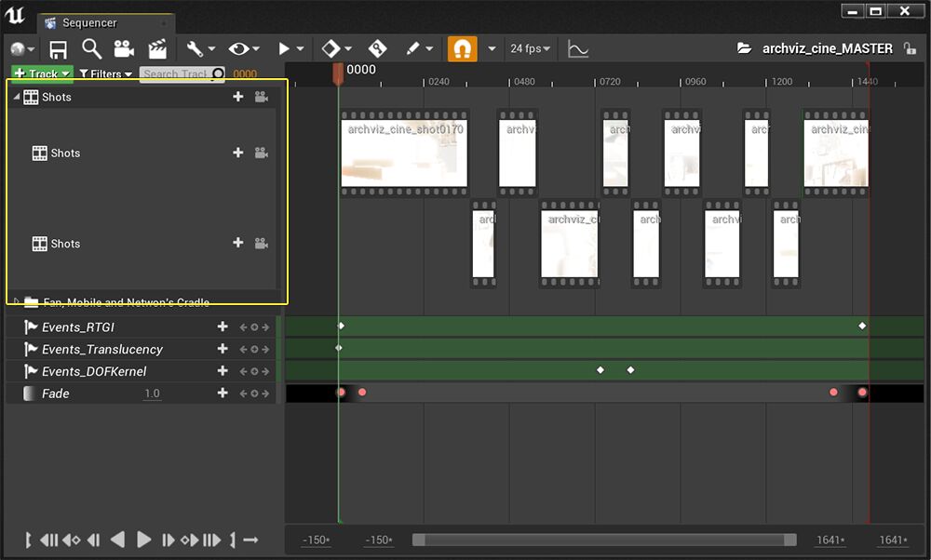The width and height of the screenshot is (931, 560).
Task: Open Find in Content Browser magnifier icon
Action: tap(91, 48)
